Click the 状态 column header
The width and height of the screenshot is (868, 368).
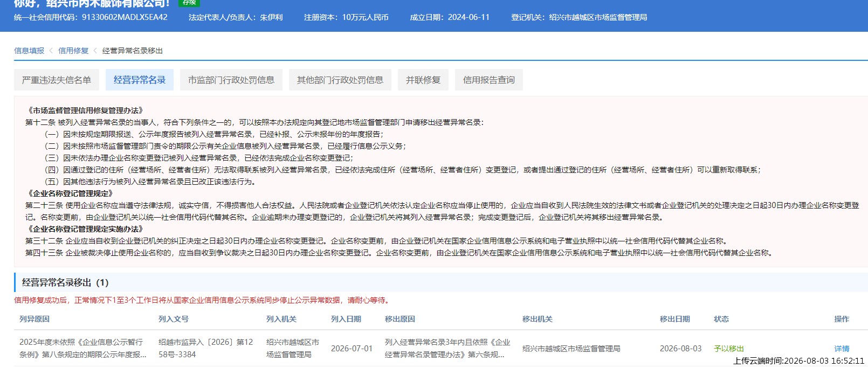click(721, 319)
